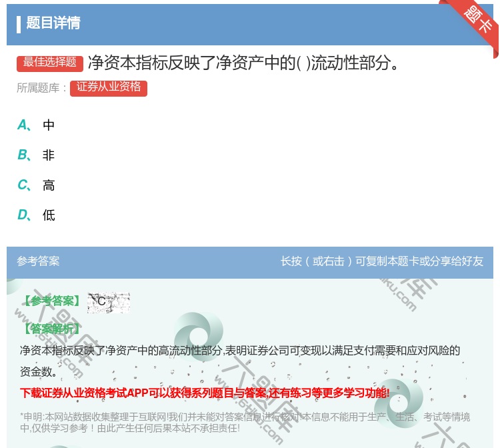Open the red 下载证券从业资格考试APP download link
This screenshot has height=448, width=500.
tap(205, 393)
